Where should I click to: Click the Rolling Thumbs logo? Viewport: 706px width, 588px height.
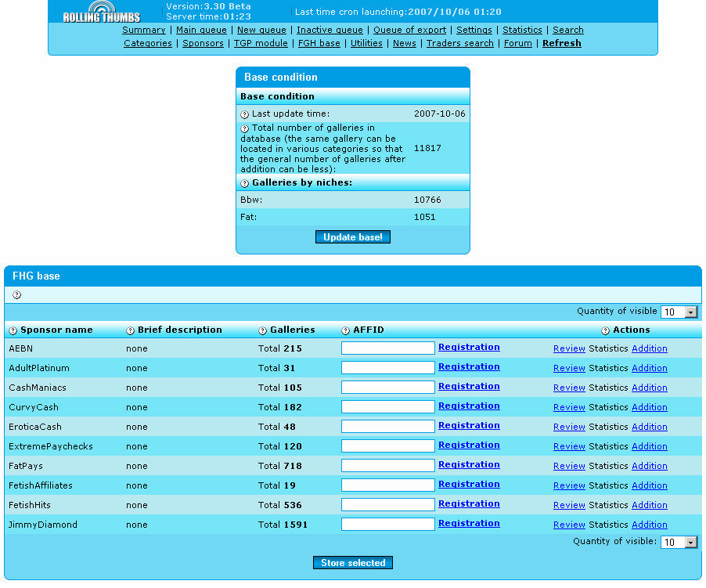tap(102, 13)
